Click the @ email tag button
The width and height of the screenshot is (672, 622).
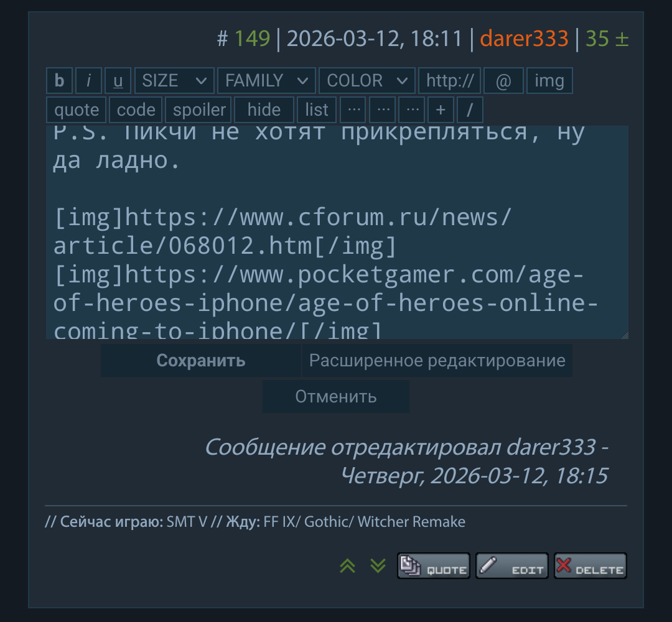coord(503,80)
